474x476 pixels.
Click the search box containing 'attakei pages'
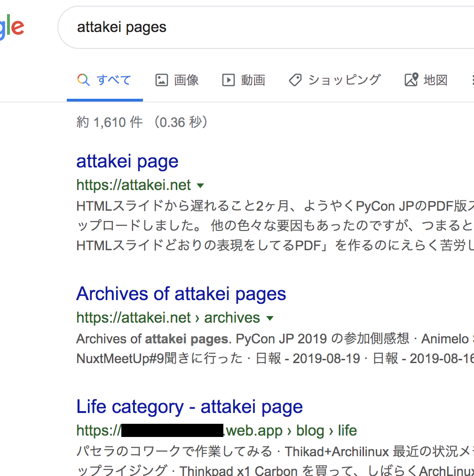266,27
